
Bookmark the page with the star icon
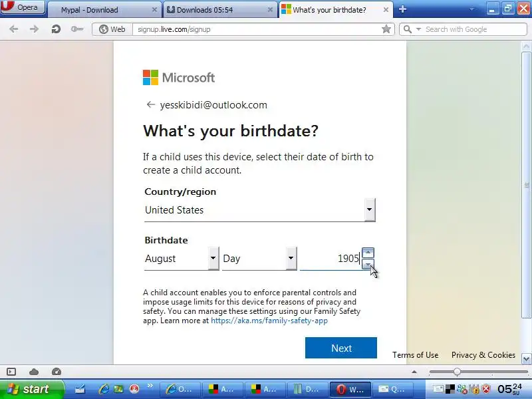click(386, 29)
